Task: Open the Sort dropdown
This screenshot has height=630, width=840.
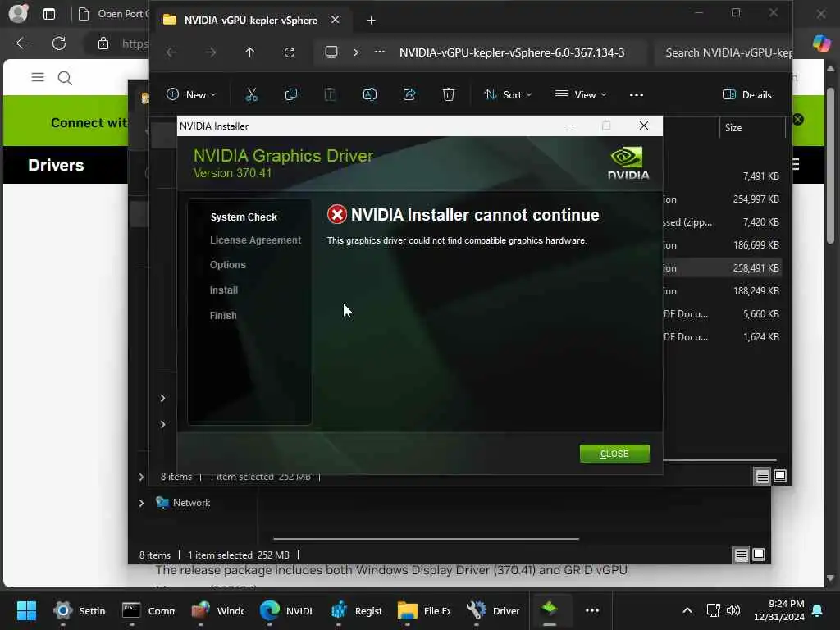Action: pyautogui.click(x=508, y=95)
